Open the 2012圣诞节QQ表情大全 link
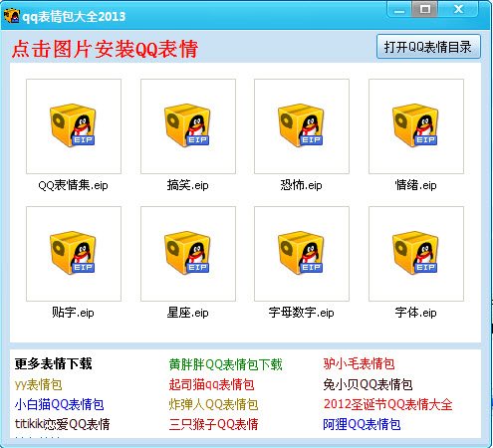The width and height of the screenshot is (493, 448). tap(387, 404)
